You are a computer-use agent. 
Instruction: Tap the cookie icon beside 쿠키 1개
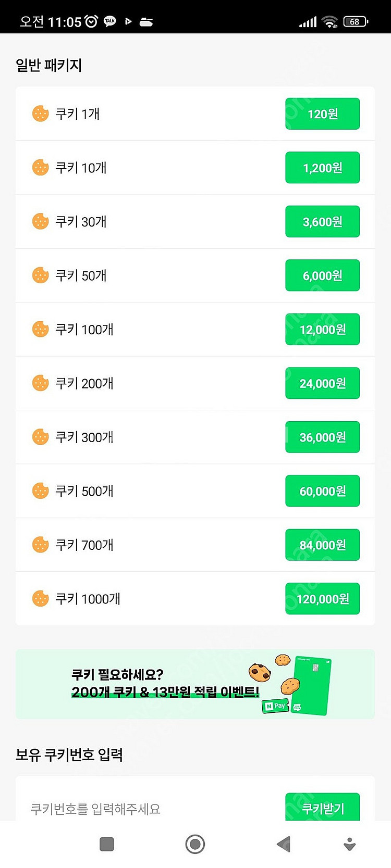(40, 114)
